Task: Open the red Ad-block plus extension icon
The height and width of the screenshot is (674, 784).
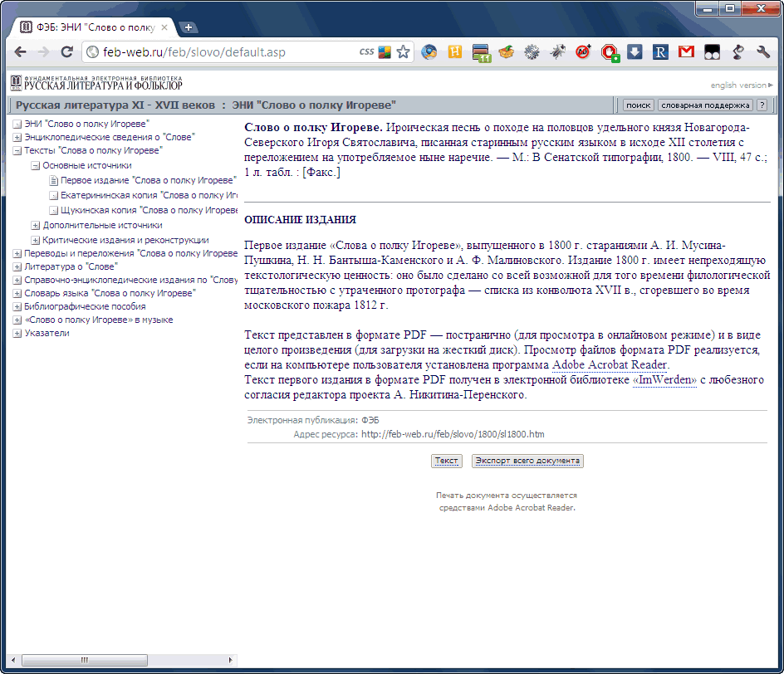Action: coord(584,52)
